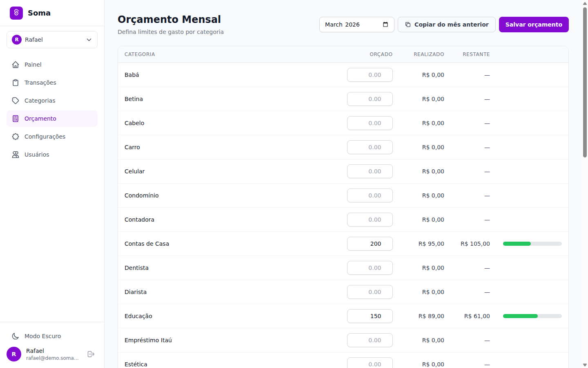Screen dimensions: 588x368
Task: Click the Educação budget input field
Action: (x=370, y=316)
